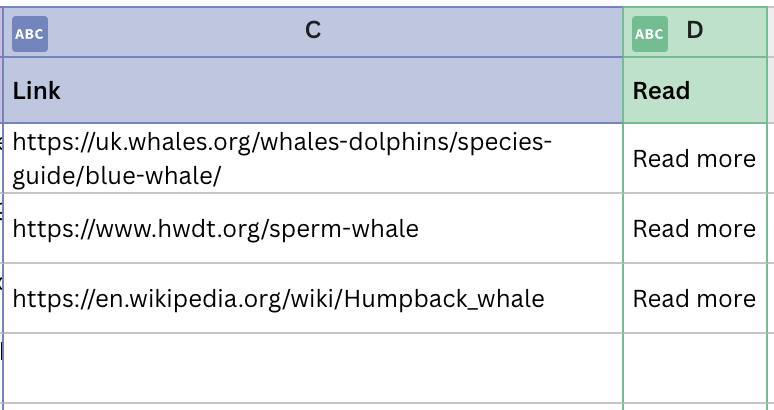Click the right edge of column D header
The image size is (774, 410).
(x=767, y=32)
